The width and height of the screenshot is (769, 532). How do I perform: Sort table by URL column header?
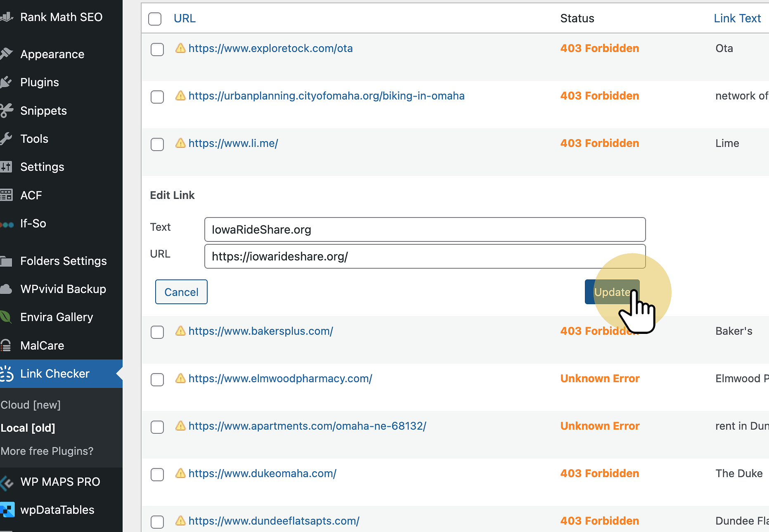pyautogui.click(x=185, y=19)
